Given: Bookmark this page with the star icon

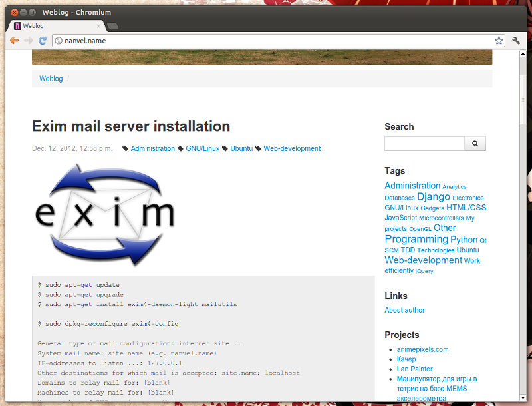Looking at the screenshot, I should (499, 41).
